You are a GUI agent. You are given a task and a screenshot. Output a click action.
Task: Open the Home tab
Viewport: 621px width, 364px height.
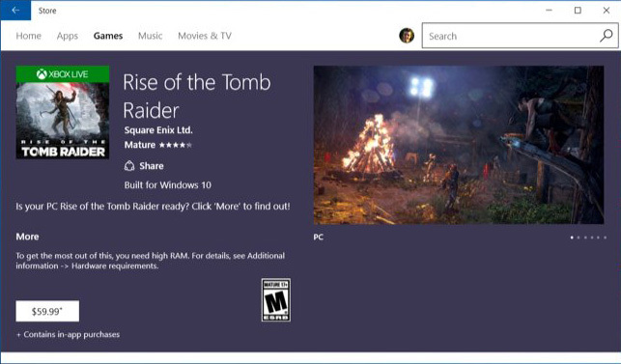pyautogui.click(x=29, y=36)
